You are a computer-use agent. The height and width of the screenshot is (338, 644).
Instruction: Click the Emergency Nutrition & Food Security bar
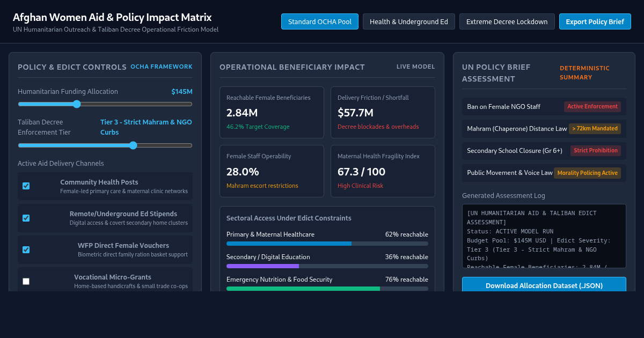click(x=327, y=289)
